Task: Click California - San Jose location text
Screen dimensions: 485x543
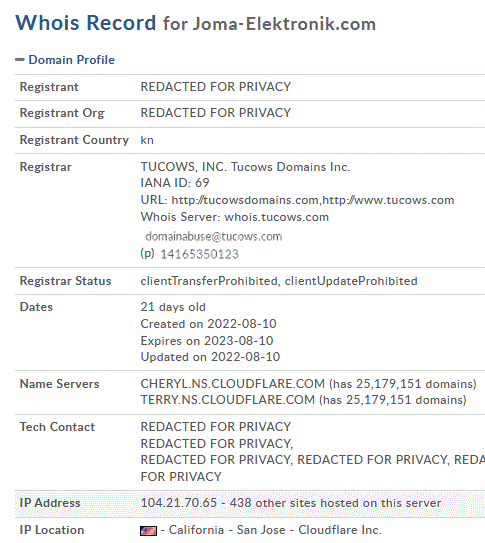Action: tap(227, 530)
